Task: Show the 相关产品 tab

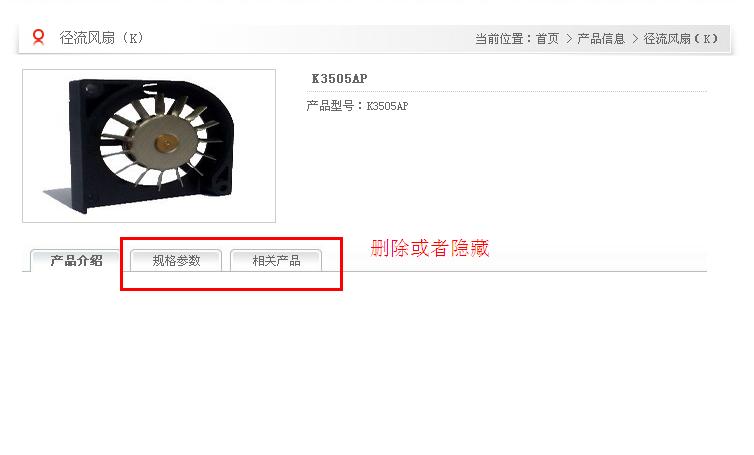Action: pyautogui.click(x=276, y=261)
